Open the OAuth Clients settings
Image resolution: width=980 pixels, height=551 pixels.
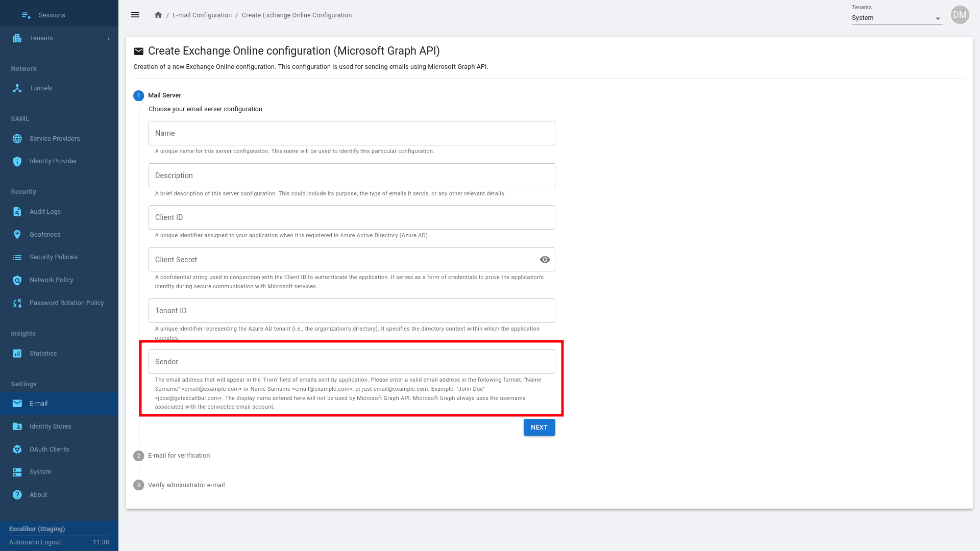coord(49,449)
